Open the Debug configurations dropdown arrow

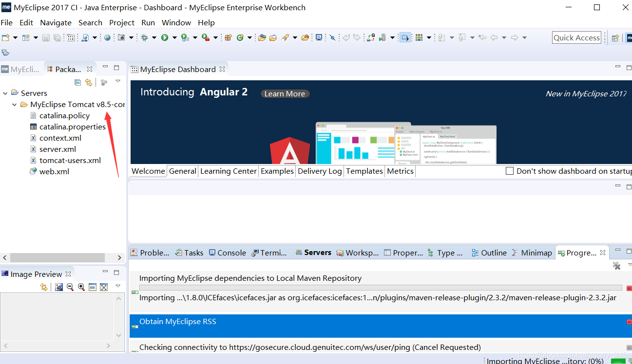[x=154, y=37]
